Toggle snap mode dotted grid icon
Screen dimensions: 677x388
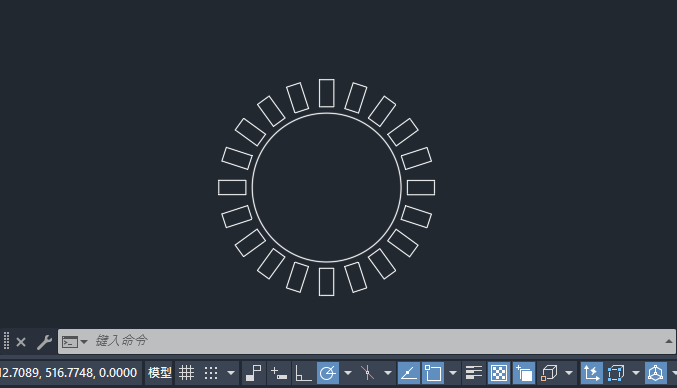[x=211, y=373]
